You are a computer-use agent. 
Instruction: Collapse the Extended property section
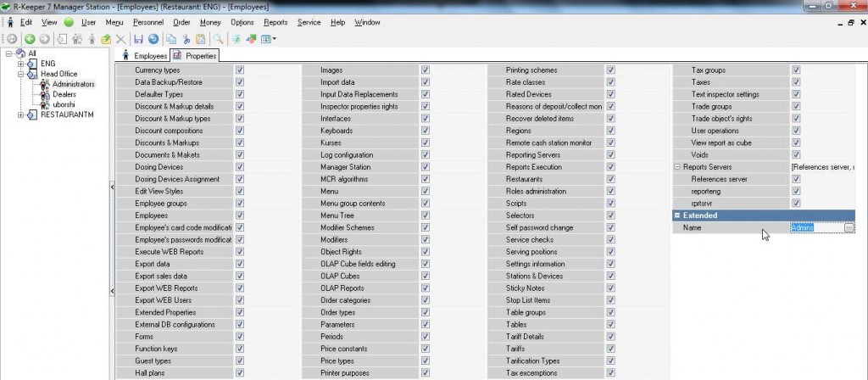coord(677,215)
